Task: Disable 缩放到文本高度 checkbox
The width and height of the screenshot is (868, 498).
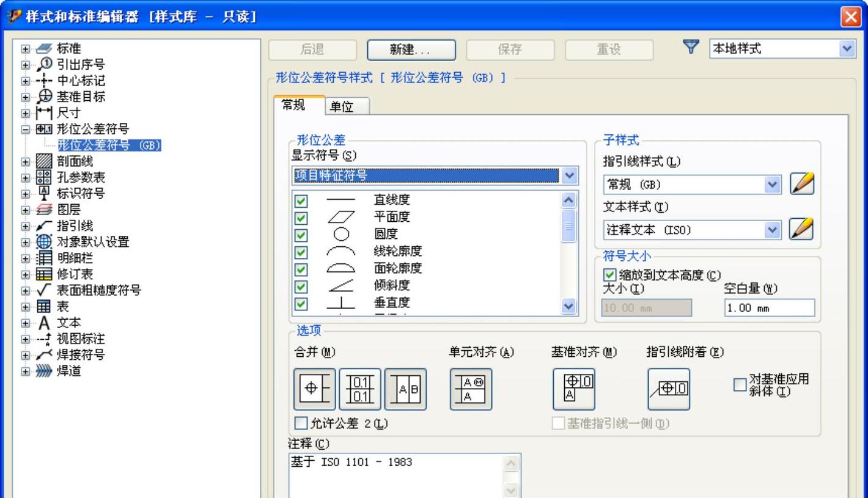Action: (x=608, y=276)
